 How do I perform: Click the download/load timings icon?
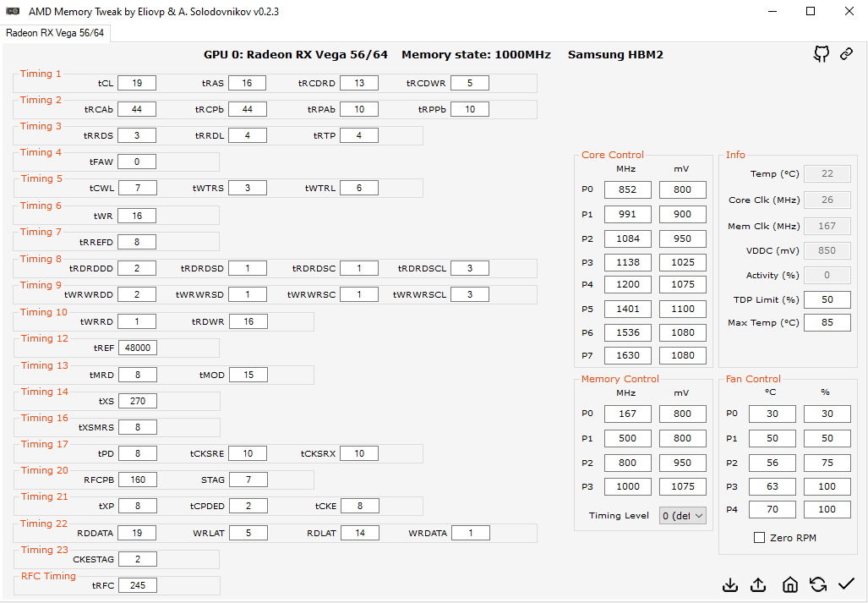coord(730,584)
